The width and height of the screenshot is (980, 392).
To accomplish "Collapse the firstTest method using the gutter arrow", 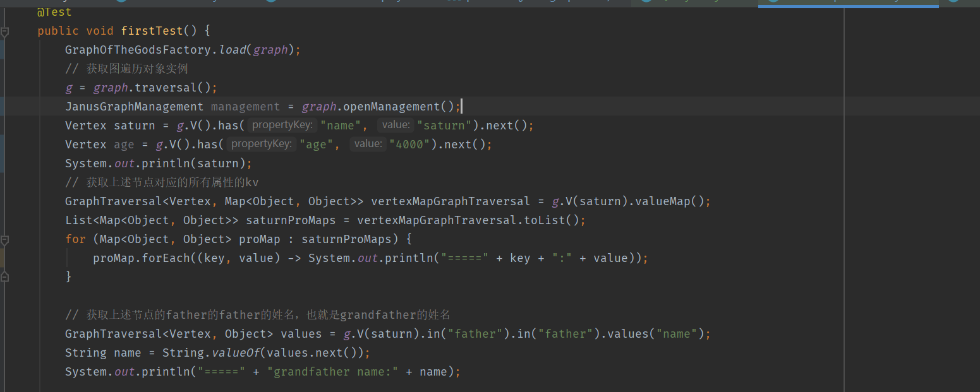I will click(x=5, y=30).
